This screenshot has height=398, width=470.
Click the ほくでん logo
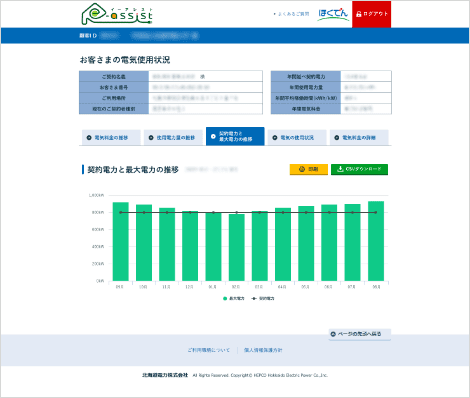(333, 14)
